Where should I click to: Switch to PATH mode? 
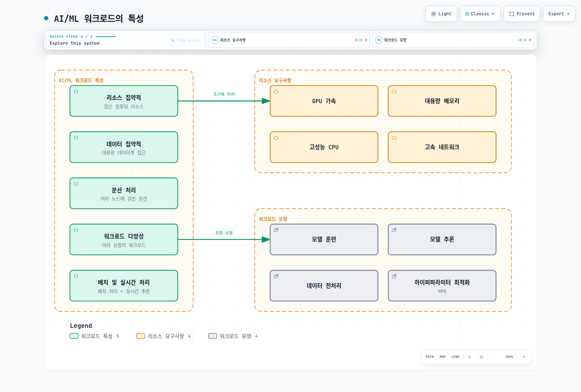430,357
